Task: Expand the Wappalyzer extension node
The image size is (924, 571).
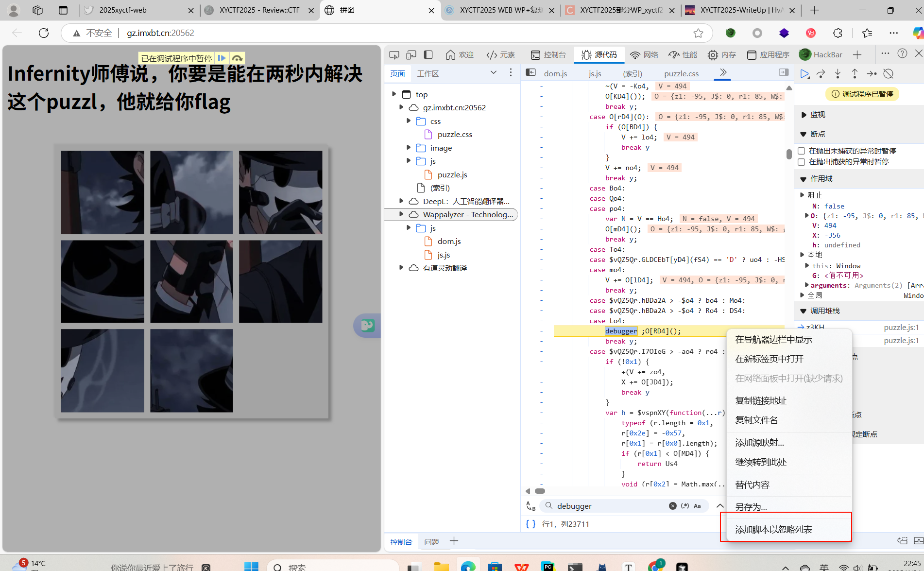Action: 401,214
